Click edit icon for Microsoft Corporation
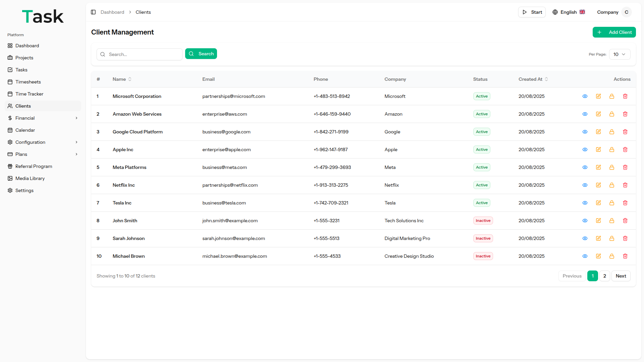 coord(598,96)
